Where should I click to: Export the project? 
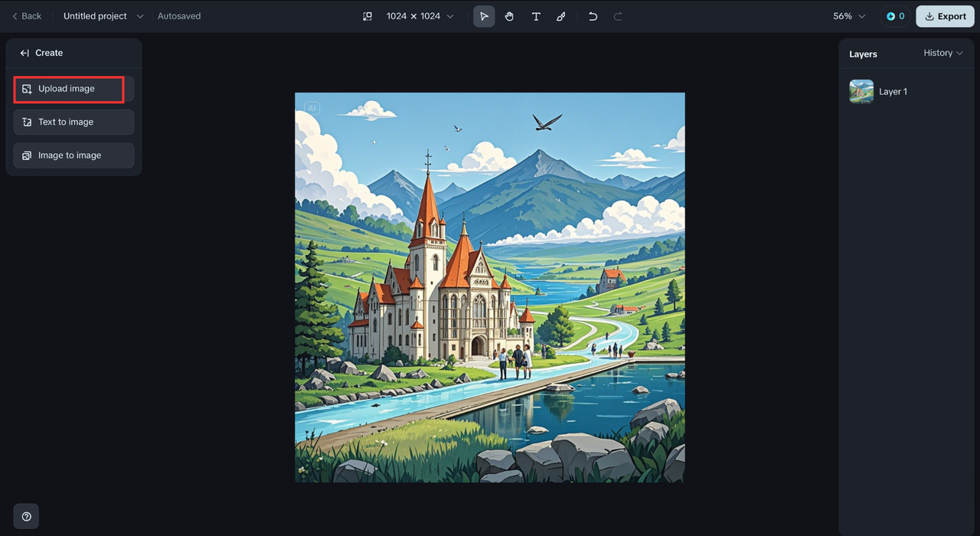click(945, 16)
